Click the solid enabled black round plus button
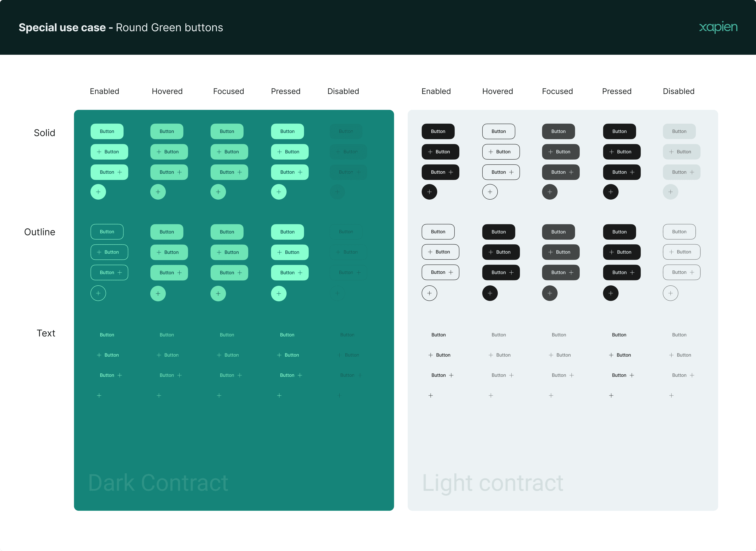The width and height of the screenshot is (756, 551). click(x=429, y=192)
